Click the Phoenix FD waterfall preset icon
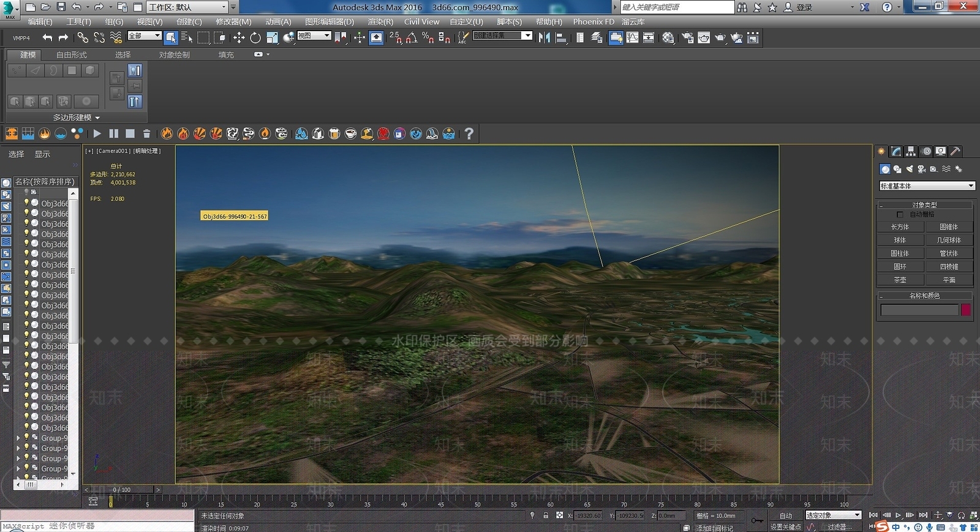 (x=432, y=133)
